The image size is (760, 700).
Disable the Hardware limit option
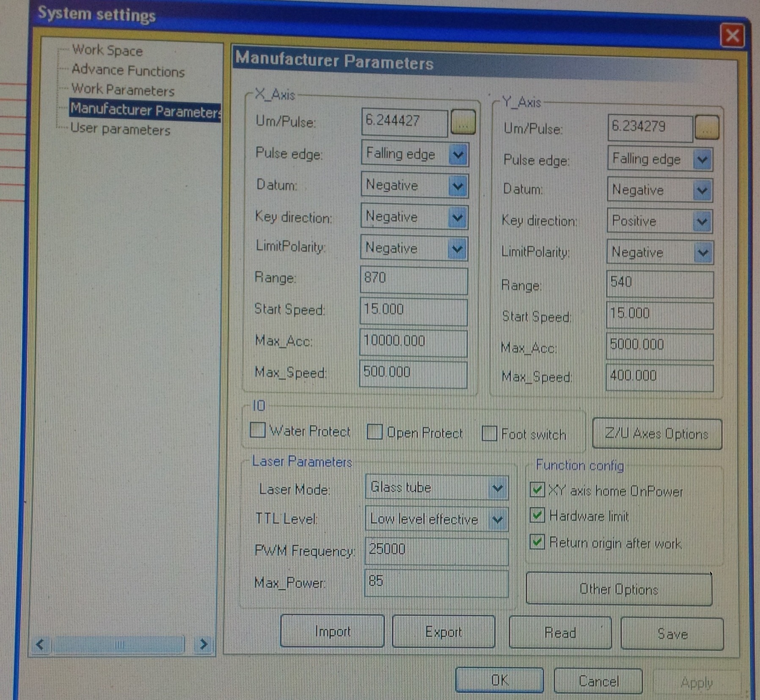point(537,515)
